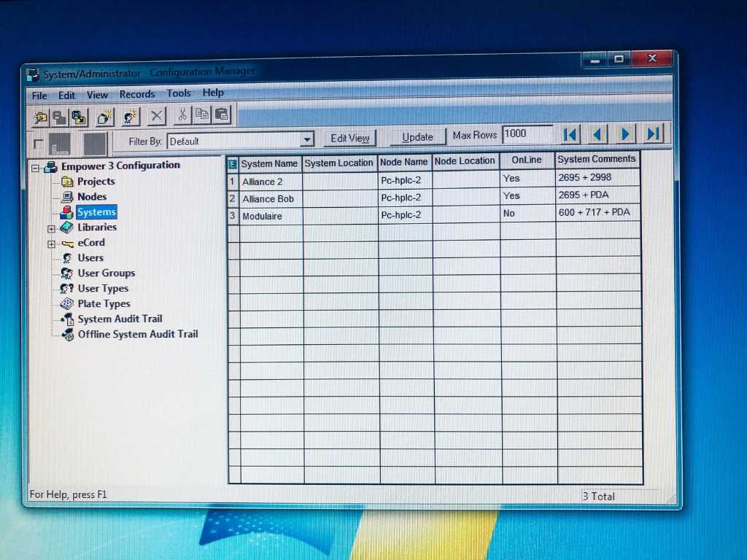The height and width of the screenshot is (560, 747).
Task: Click the OnLine column header
Action: pyautogui.click(x=527, y=160)
